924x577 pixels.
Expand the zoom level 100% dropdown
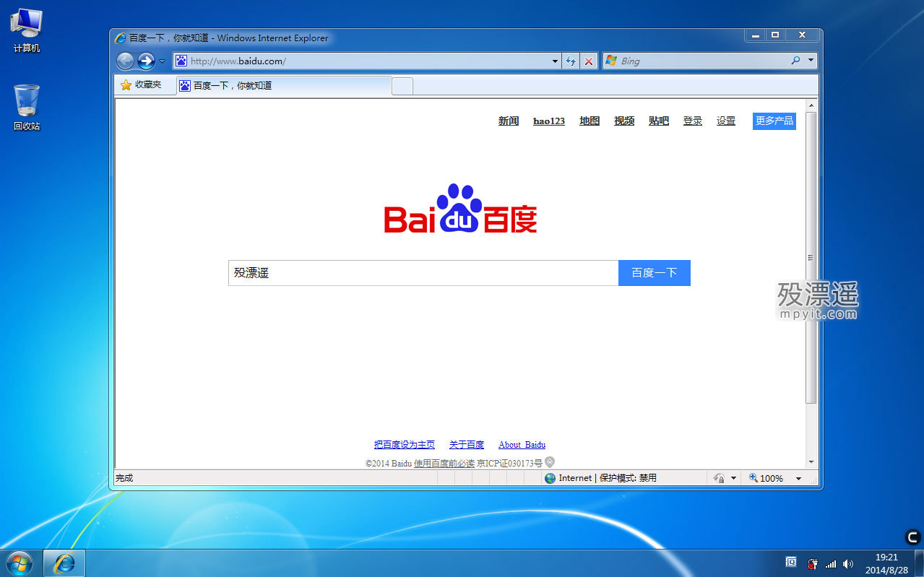click(x=798, y=479)
